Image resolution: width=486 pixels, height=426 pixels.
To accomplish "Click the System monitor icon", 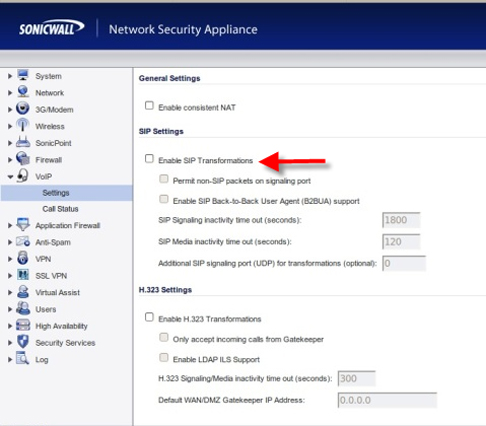I will tap(23, 75).
